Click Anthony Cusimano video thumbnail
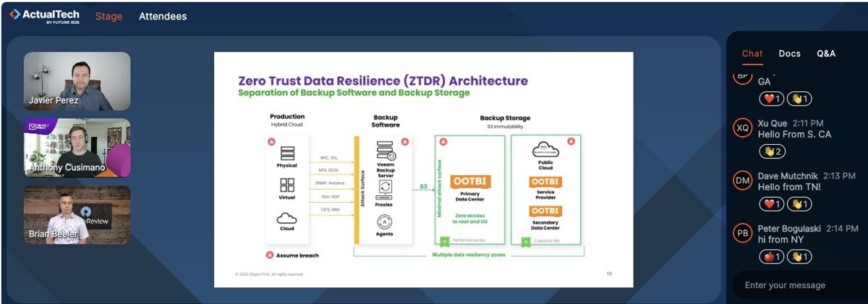 click(x=77, y=148)
